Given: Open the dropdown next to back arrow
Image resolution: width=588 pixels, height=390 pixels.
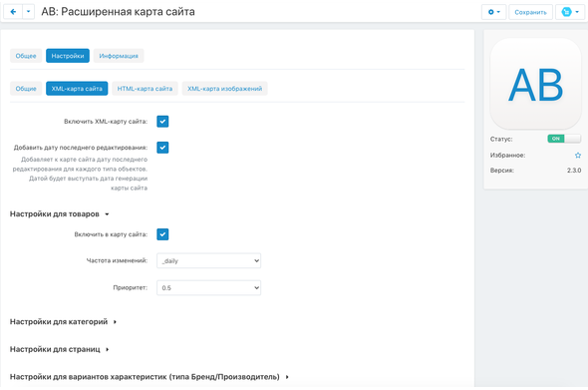Looking at the screenshot, I should click(29, 12).
